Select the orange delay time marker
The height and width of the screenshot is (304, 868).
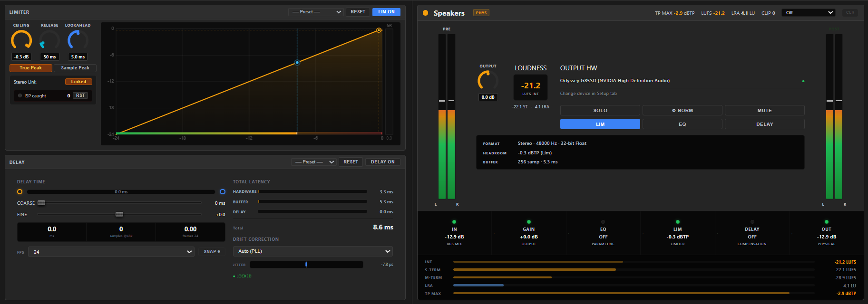point(20,192)
